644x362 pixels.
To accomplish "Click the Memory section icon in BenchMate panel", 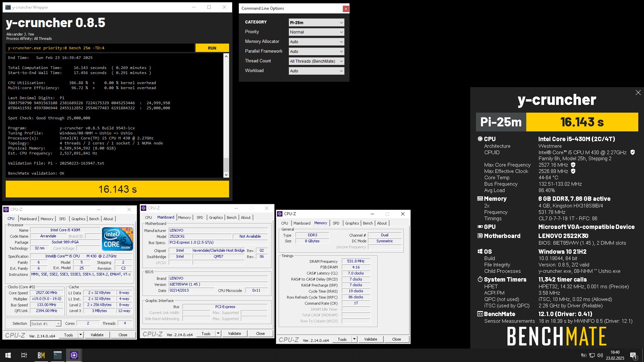I will point(480,198).
